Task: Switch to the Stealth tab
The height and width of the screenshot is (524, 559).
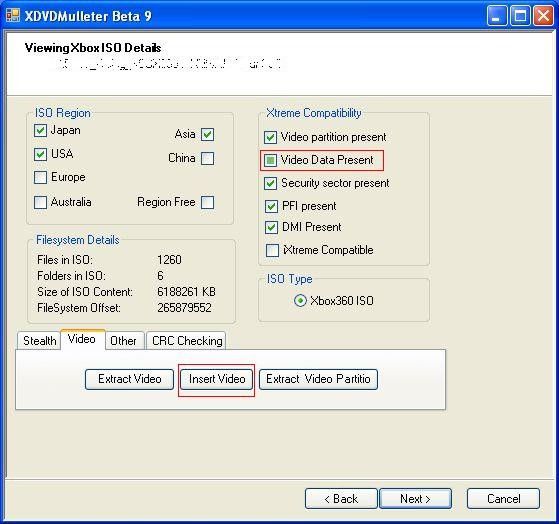Action: point(40,341)
